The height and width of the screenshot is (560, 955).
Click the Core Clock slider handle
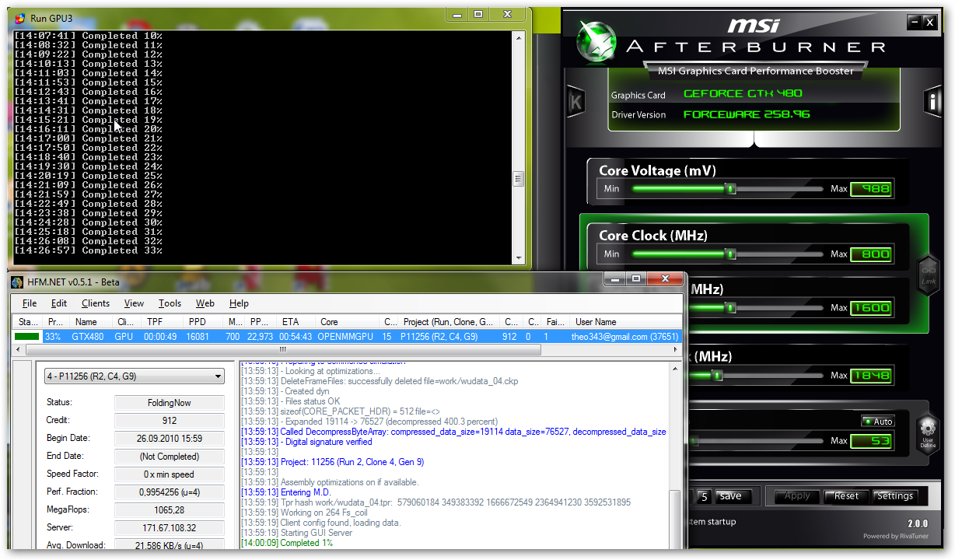(x=729, y=254)
